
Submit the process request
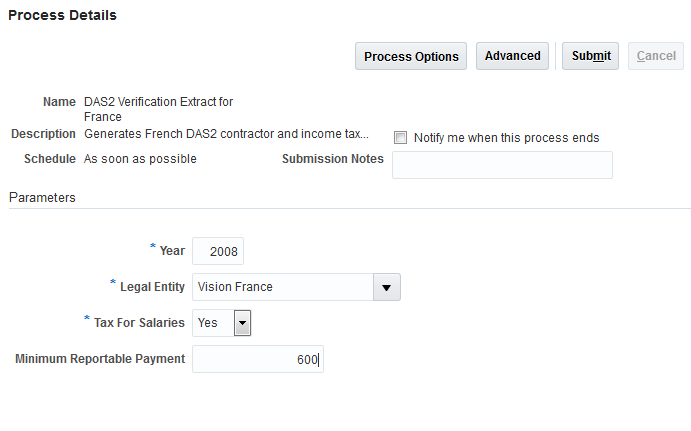click(x=591, y=56)
